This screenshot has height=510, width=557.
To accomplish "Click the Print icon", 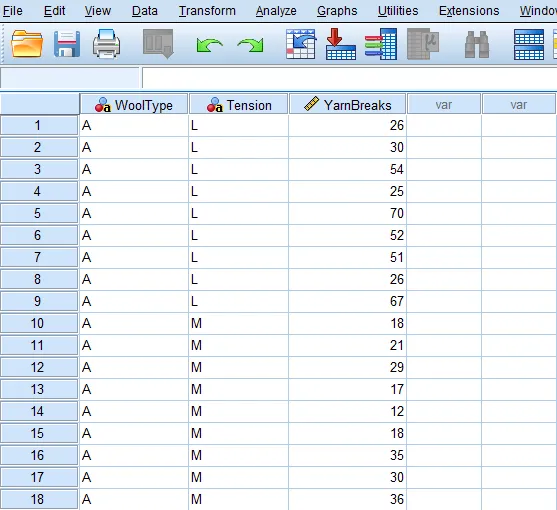I will click(106, 44).
